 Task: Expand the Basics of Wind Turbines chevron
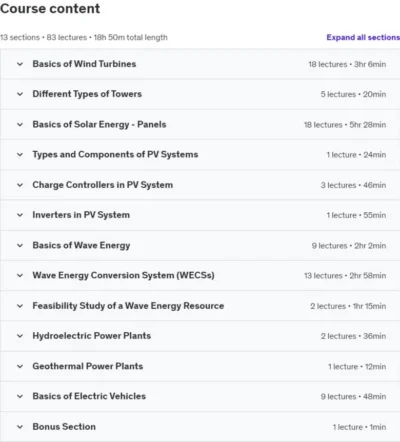[20, 64]
